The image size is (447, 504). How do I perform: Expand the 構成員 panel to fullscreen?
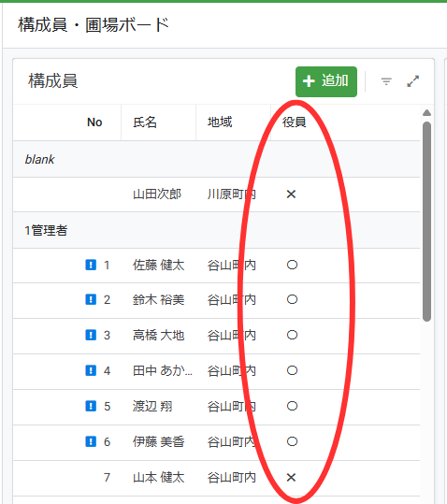click(x=413, y=81)
